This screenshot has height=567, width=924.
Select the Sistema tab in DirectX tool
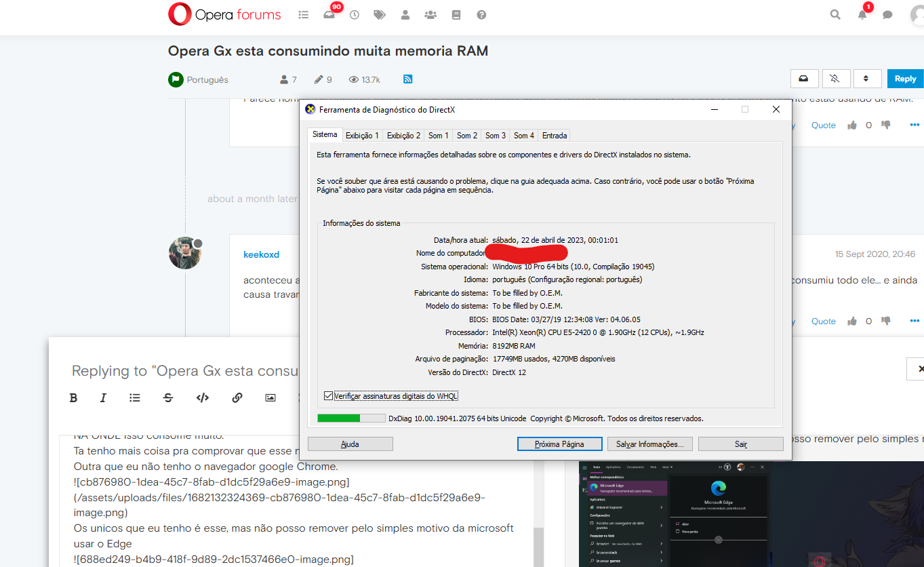click(325, 135)
